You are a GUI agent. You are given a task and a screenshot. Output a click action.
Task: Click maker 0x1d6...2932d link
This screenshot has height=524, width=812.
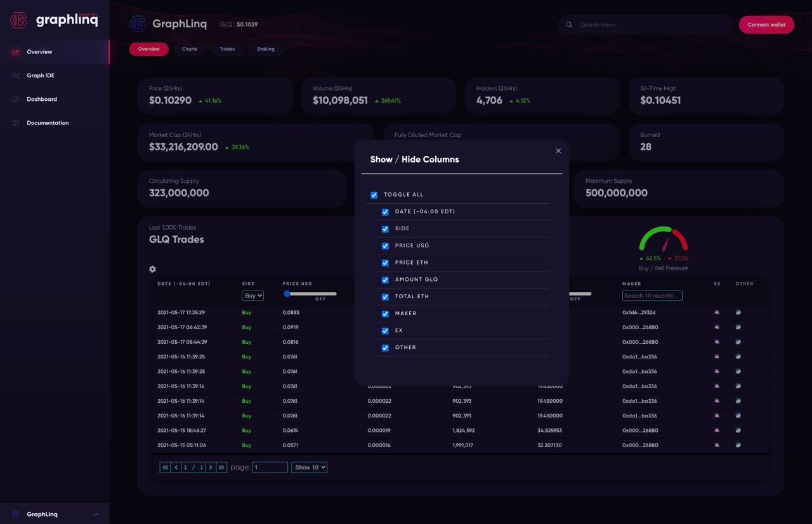click(639, 313)
